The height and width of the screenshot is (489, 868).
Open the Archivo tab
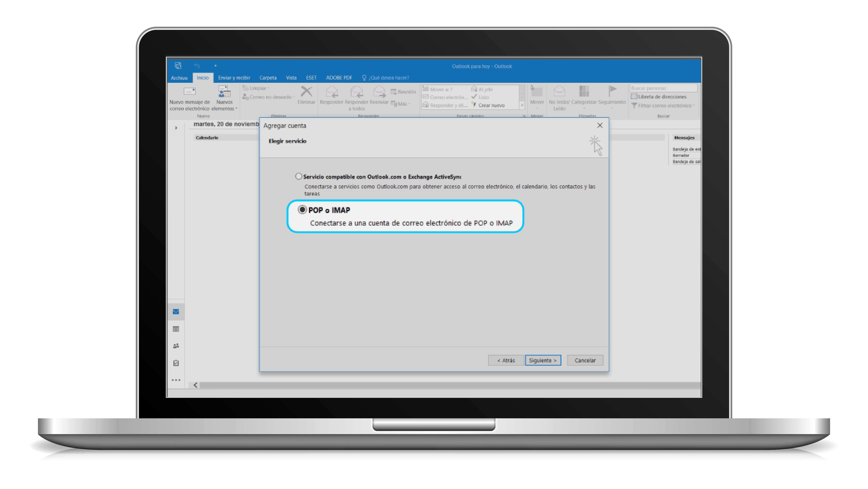179,78
